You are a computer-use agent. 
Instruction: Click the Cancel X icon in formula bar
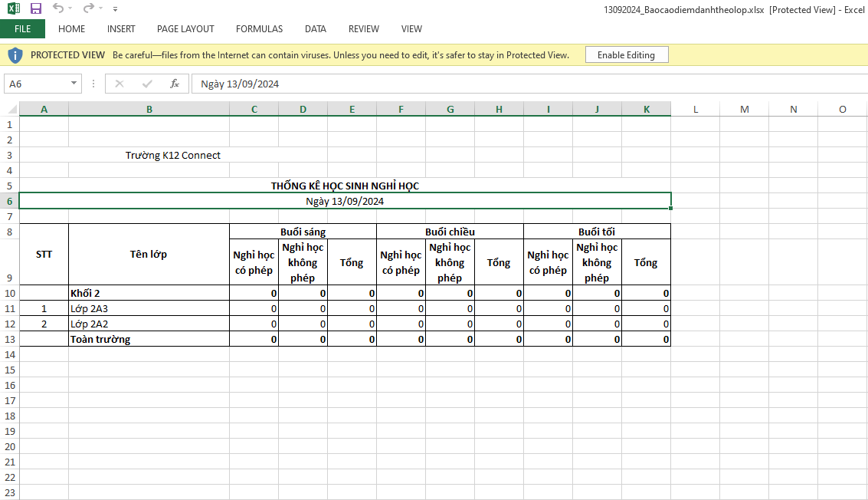[120, 84]
